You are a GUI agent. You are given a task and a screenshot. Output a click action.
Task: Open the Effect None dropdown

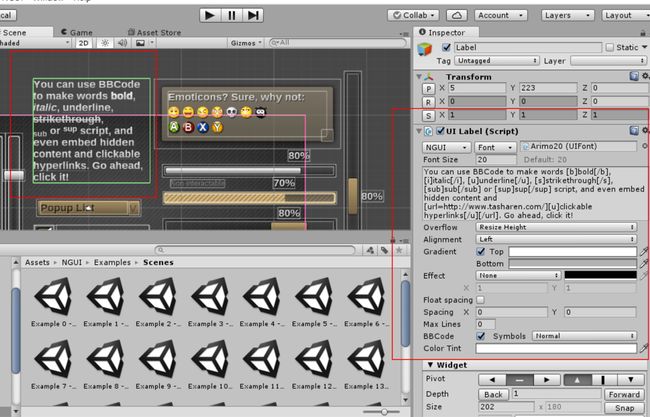(x=518, y=275)
